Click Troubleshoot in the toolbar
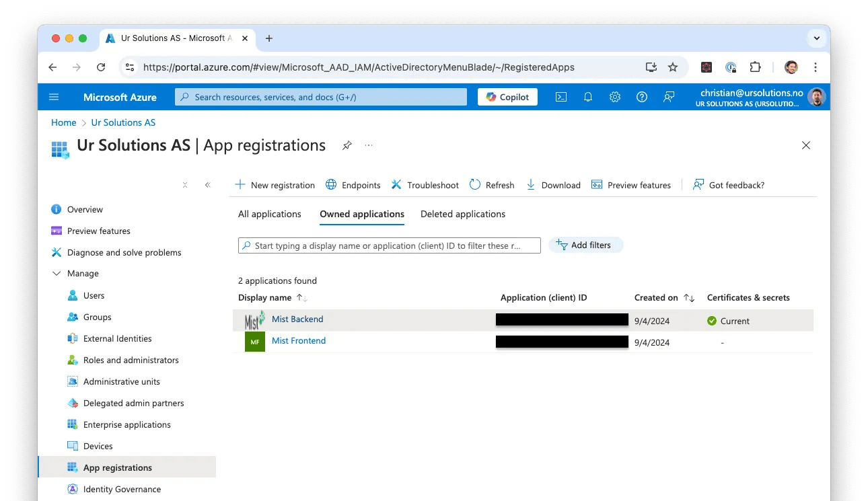 [x=425, y=185]
